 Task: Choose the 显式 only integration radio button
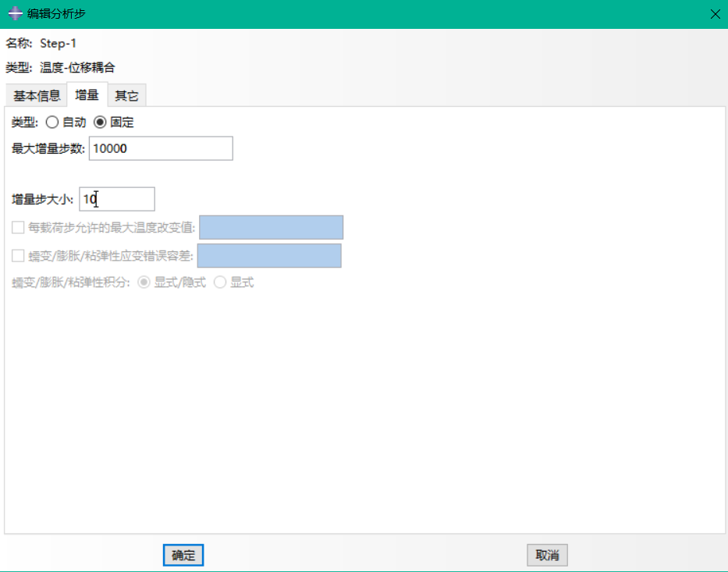tap(220, 282)
